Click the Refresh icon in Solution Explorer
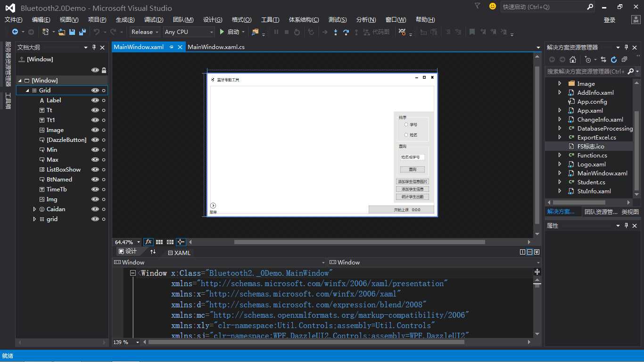 pyautogui.click(x=613, y=59)
